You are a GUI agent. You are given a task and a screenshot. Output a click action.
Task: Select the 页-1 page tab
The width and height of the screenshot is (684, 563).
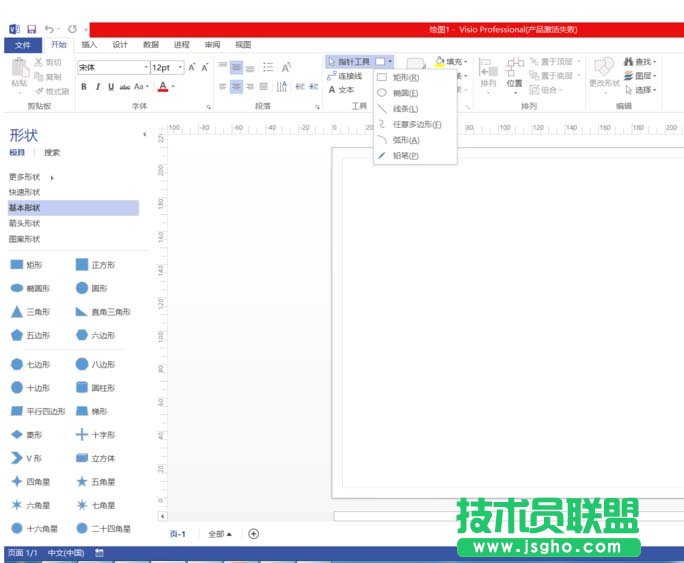coord(178,534)
